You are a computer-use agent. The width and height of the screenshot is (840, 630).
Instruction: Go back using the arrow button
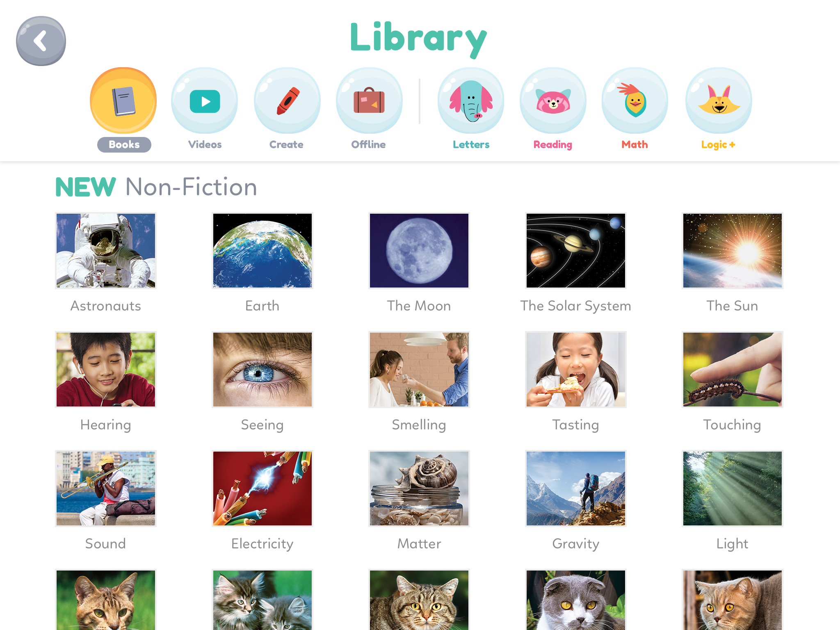(41, 41)
